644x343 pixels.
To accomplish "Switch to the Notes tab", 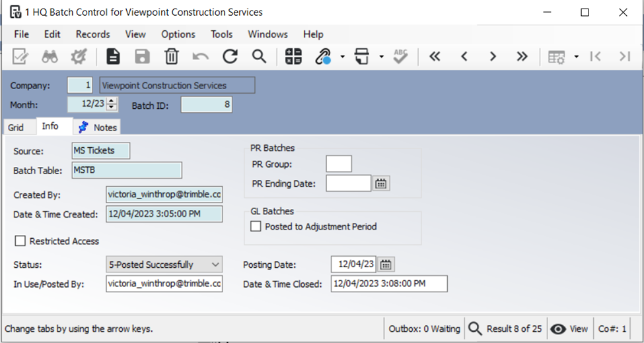I will click(98, 127).
